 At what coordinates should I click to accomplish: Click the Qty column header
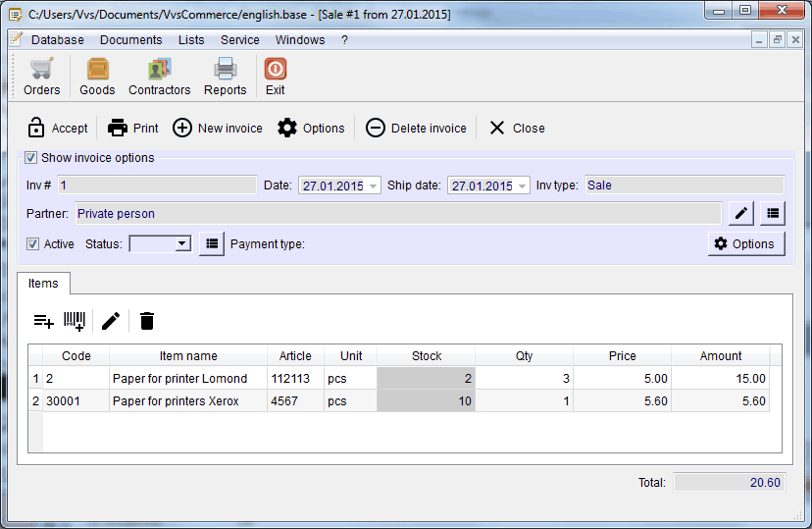pyautogui.click(x=524, y=356)
